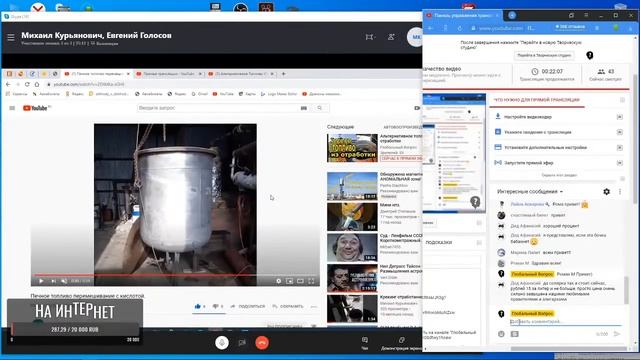Toggle the YouTube player volume icon
The image size is (640, 360).
[64, 281]
